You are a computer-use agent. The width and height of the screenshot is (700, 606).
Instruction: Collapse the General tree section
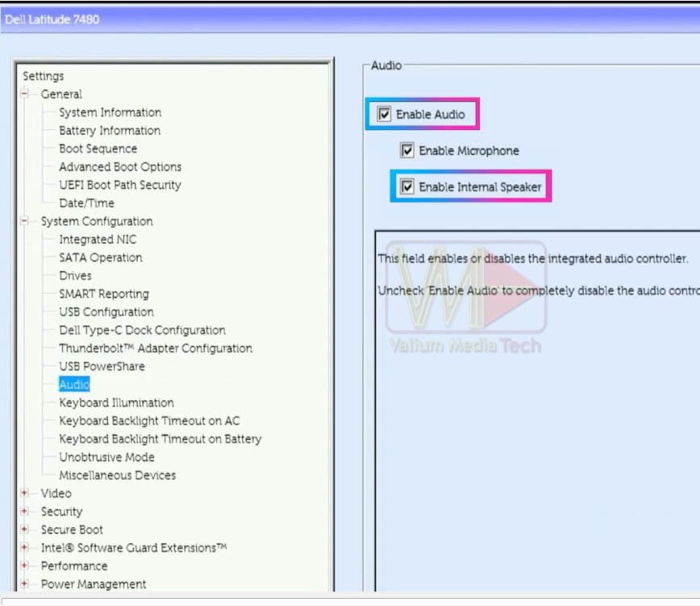click(x=24, y=94)
